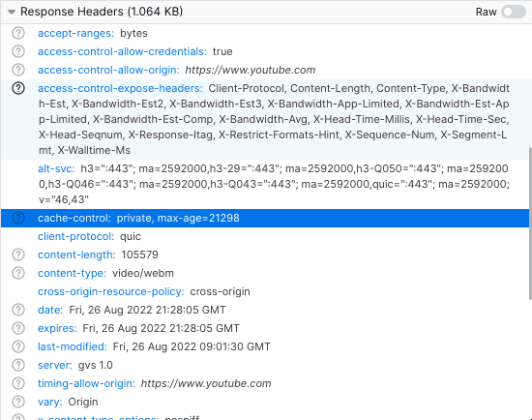The image size is (532, 420).
Task: Open help icon for server header
Action: pyautogui.click(x=18, y=365)
